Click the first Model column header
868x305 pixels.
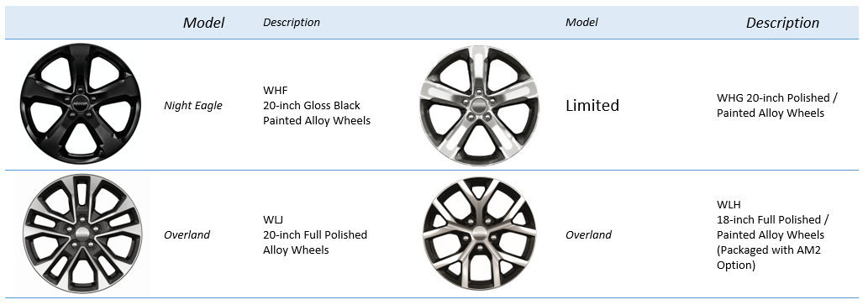tap(203, 23)
